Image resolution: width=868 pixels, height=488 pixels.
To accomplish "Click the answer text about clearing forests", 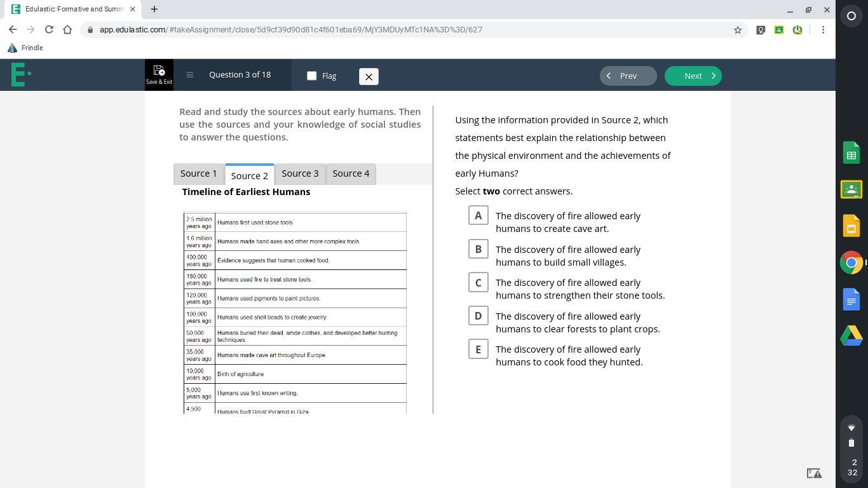I will pos(578,323).
